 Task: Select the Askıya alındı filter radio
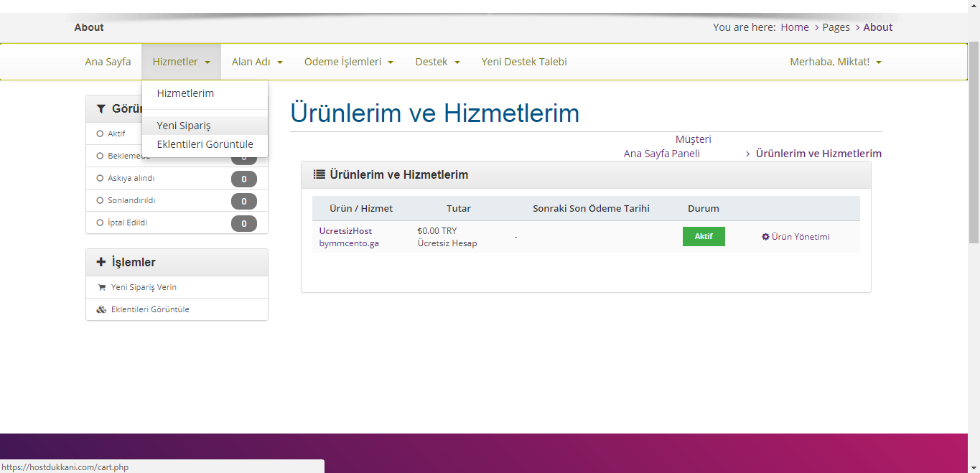coord(100,178)
